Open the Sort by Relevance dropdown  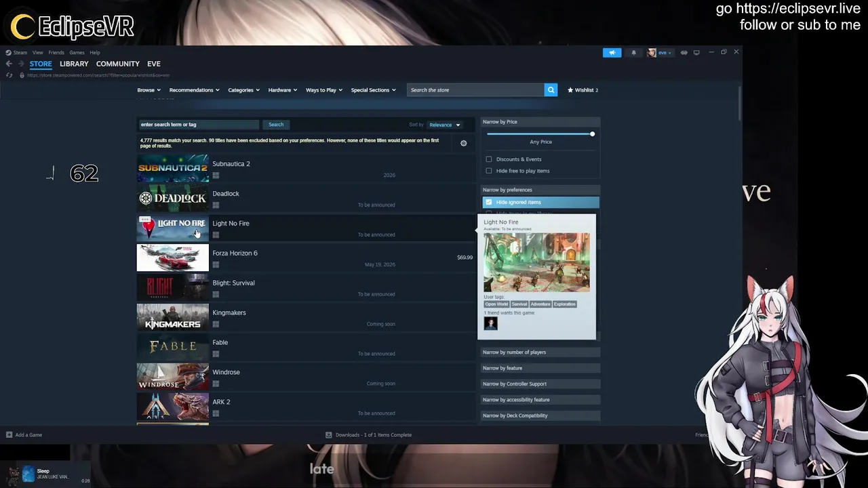click(445, 125)
